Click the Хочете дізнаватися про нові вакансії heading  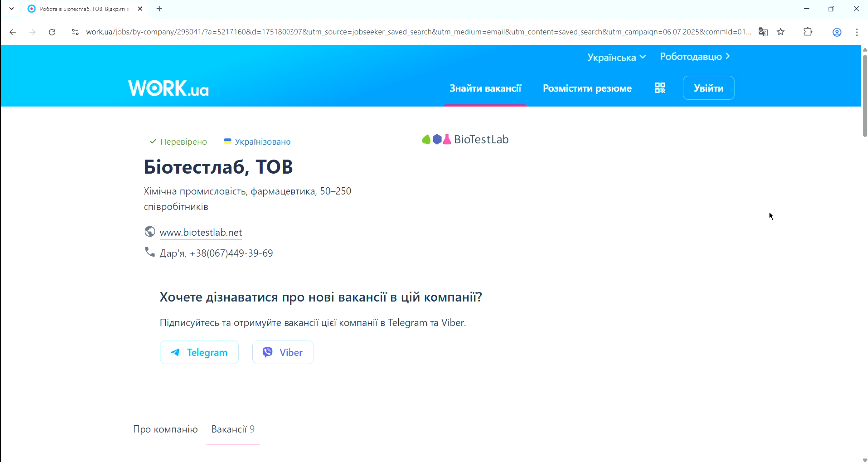pos(321,297)
